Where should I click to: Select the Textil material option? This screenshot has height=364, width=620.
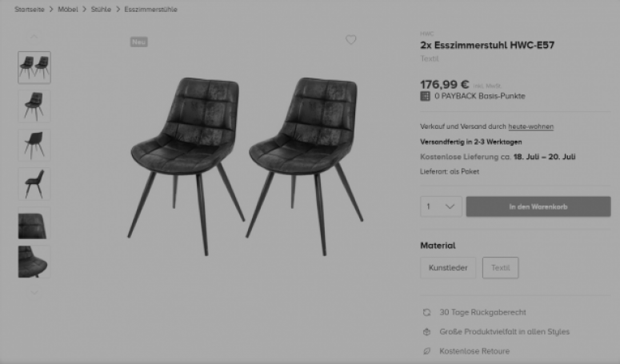[500, 268]
